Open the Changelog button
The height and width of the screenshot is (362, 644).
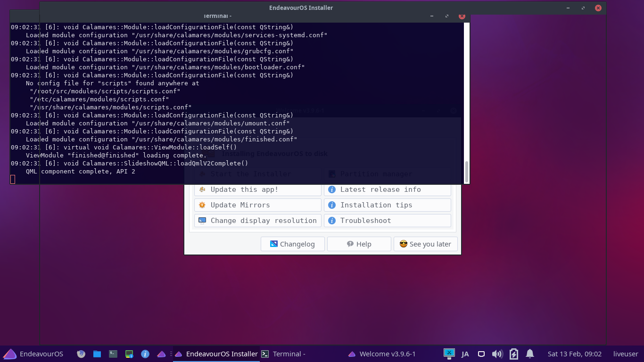[x=292, y=244]
